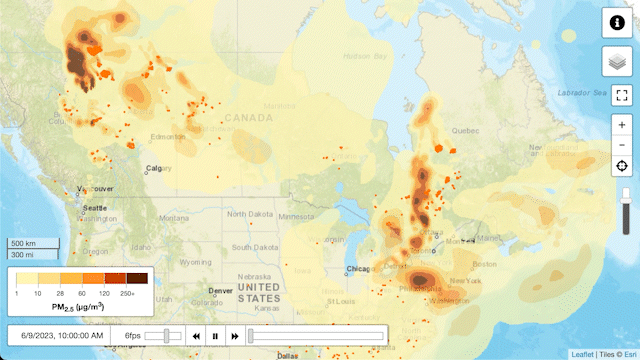Viewport: 640px width, 360px height.
Task: Click the 500 km scale bar
Action: [x=33, y=243]
